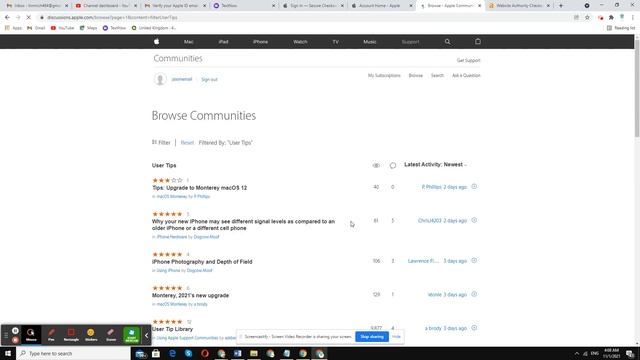Stop page loading with the X button
Image resolution: width=640 pixels, height=360 pixels.
tap(29, 18)
